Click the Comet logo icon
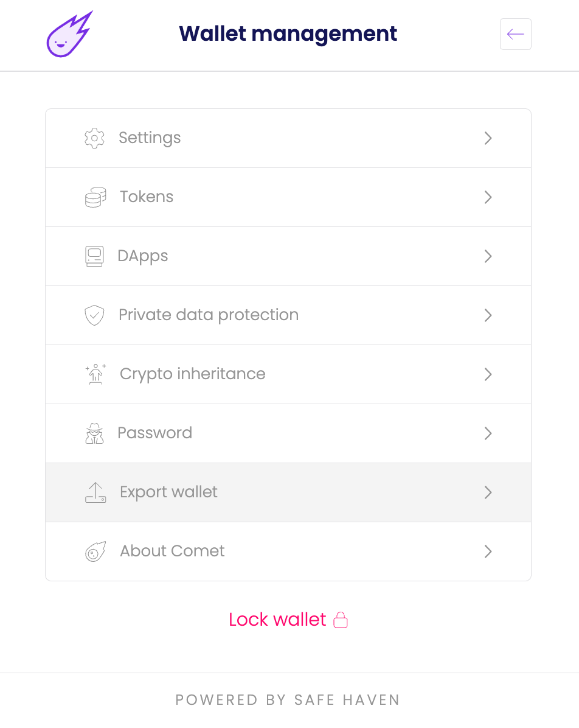Image resolution: width=579 pixels, height=728 pixels. [69, 34]
